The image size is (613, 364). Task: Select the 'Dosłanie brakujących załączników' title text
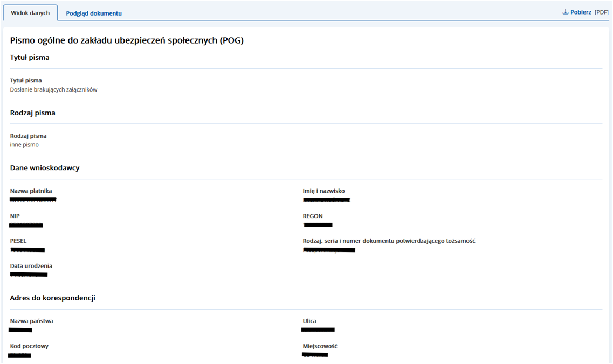pos(53,90)
